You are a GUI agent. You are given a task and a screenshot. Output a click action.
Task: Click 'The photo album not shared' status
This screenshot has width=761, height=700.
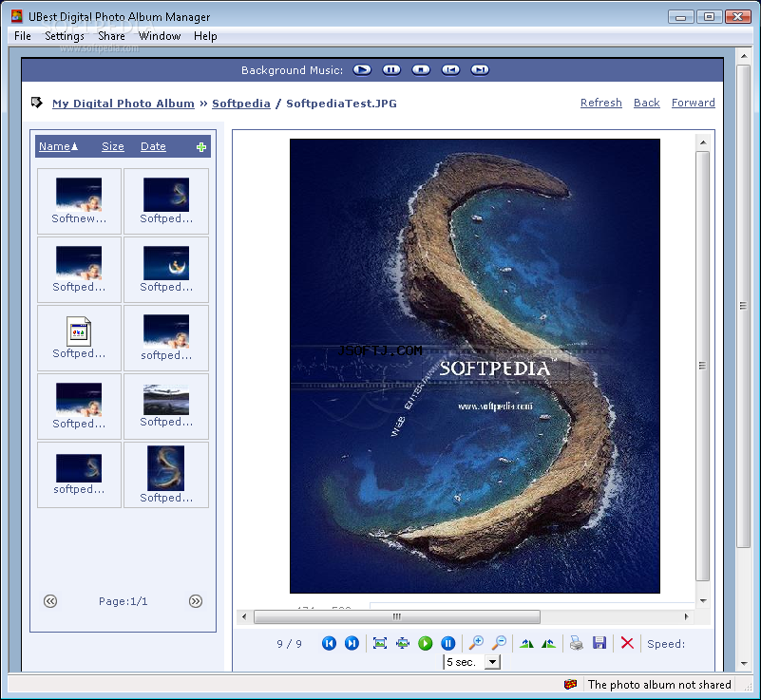tap(659, 684)
